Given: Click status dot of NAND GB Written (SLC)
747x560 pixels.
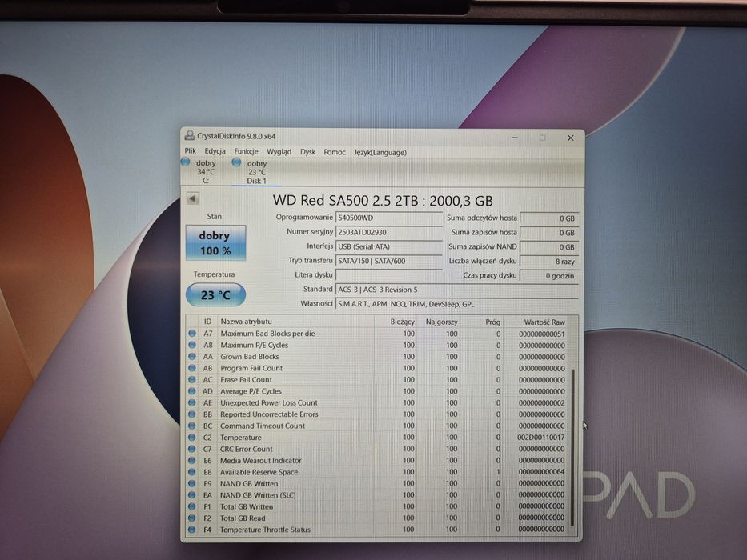Looking at the screenshot, I should pos(192,494).
